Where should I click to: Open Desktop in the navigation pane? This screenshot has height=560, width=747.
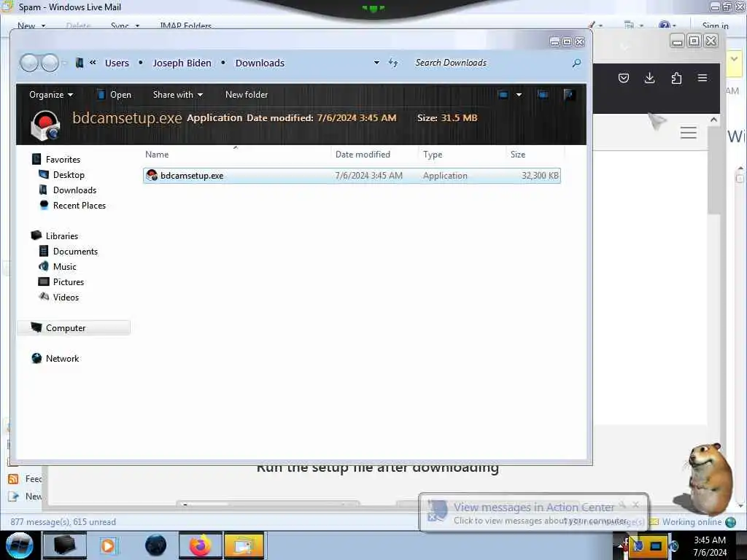(x=69, y=175)
